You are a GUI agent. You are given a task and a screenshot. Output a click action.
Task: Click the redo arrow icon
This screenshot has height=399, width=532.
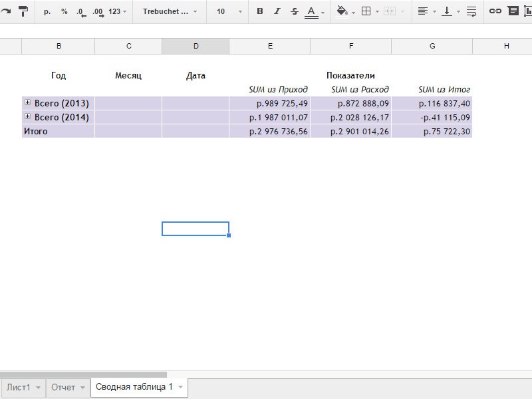pos(5,11)
